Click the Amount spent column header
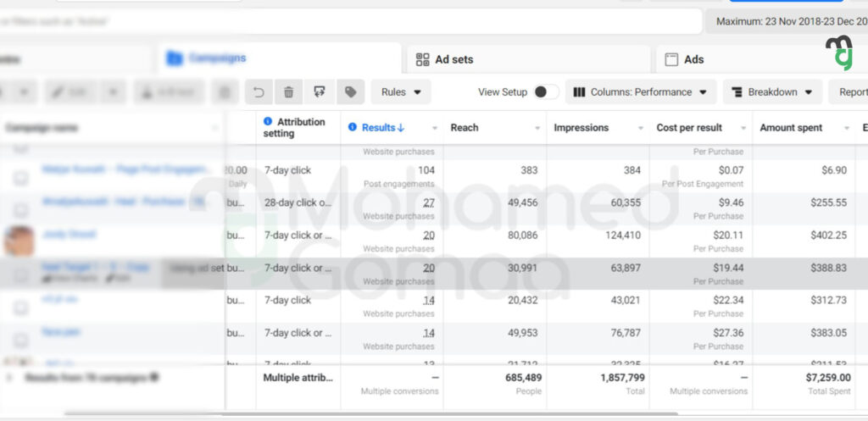This screenshot has width=868, height=421. click(791, 128)
